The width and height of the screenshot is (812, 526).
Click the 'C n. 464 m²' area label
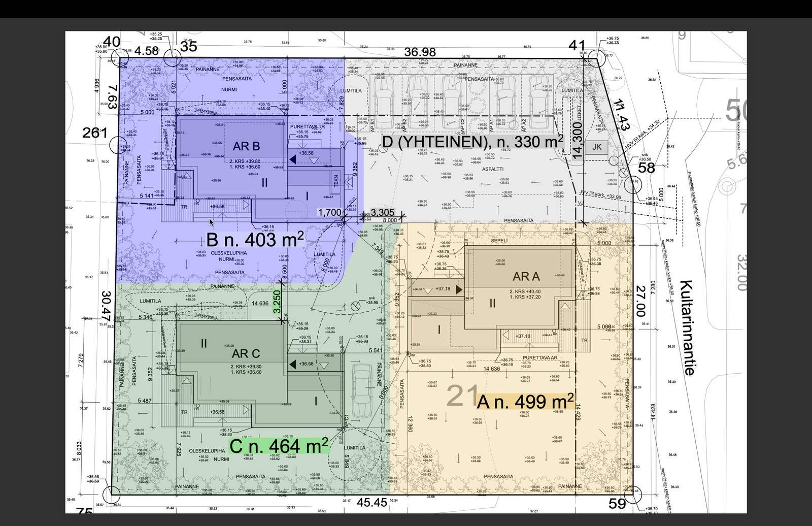tap(279, 446)
